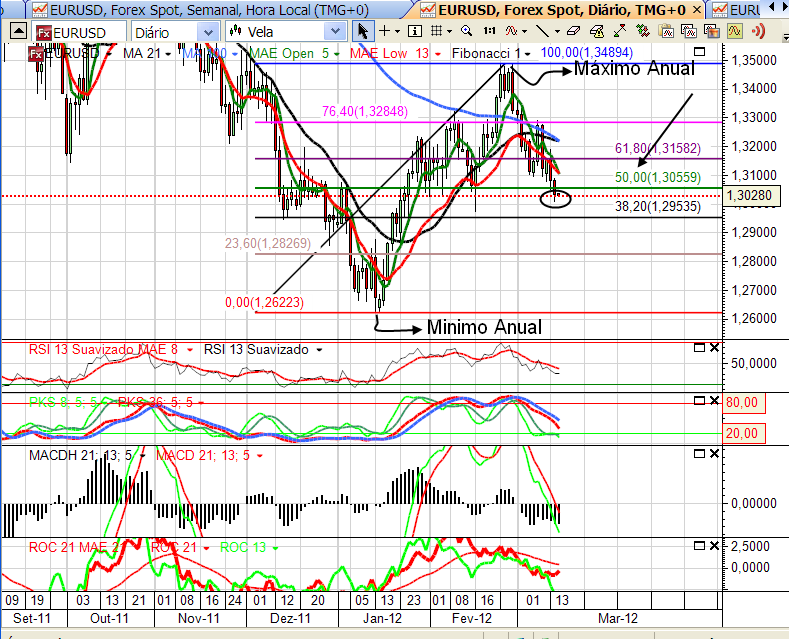Maximize the main price chart panel
The height and width of the screenshot is (639, 789).
coord(699,51)
